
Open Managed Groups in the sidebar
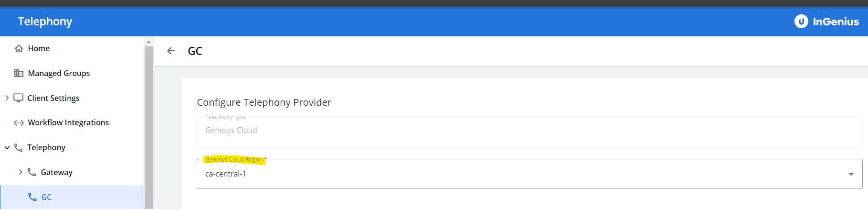coord(59,73)
